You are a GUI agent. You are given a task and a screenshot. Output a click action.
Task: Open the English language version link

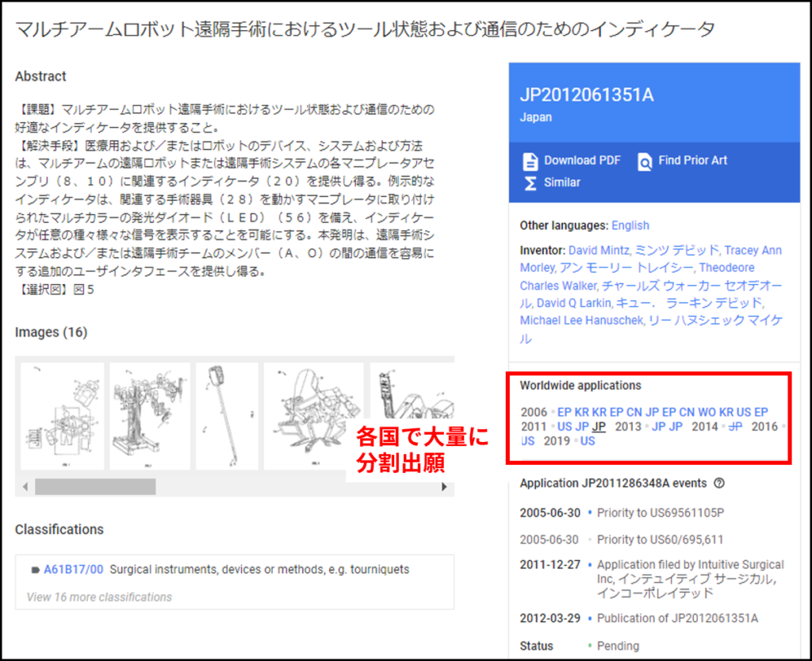630,226
